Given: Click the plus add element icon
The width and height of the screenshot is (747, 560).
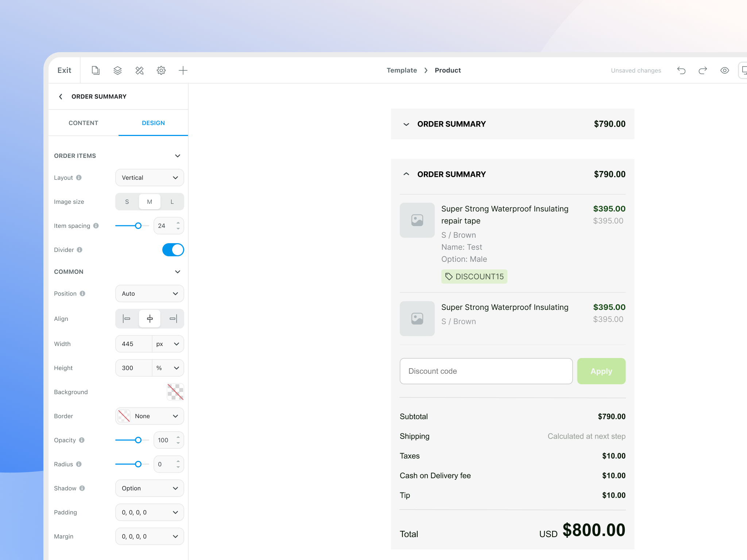Looking at the screenshot, I should click(x=183, y=70).
